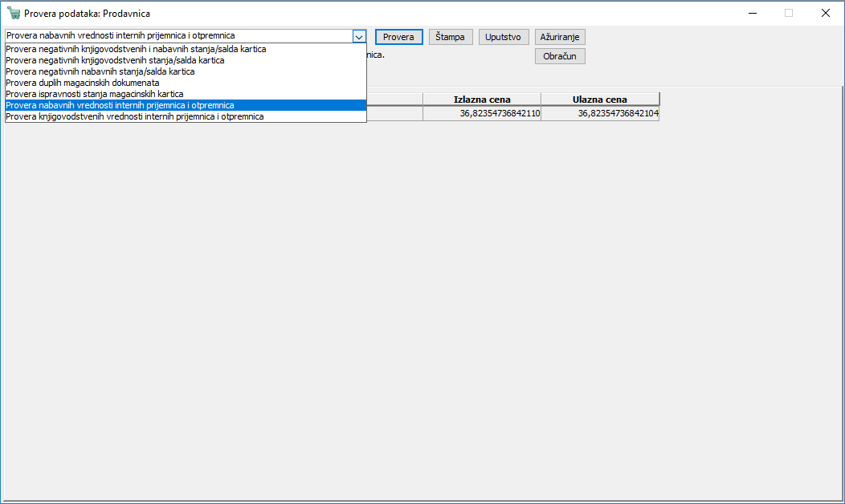Image resolution: width=845 pixels, height=504 pixels.
Task: Run the check with Provera button
Action: pos(398,37)
